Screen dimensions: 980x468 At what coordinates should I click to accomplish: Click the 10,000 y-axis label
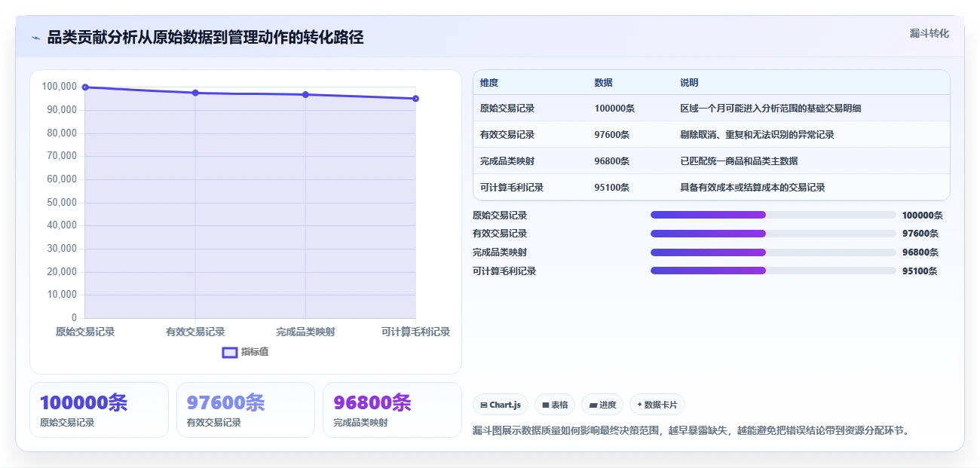pos(62,295)
